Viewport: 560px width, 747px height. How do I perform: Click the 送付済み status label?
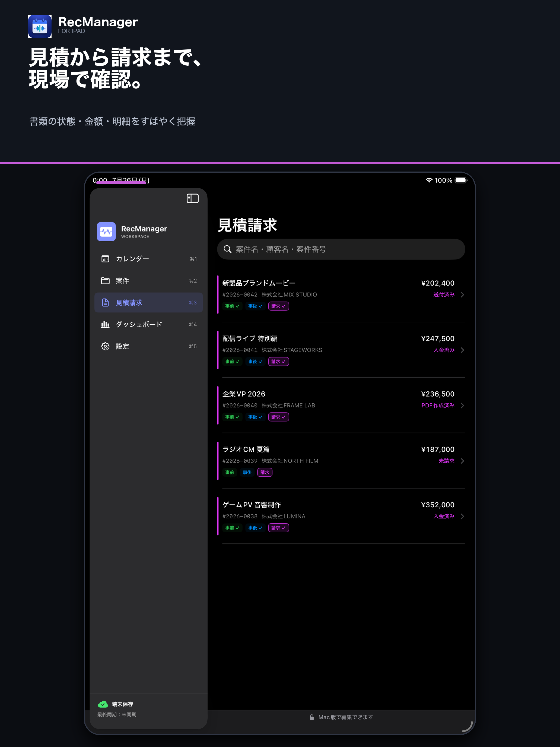tap(444, 295)
